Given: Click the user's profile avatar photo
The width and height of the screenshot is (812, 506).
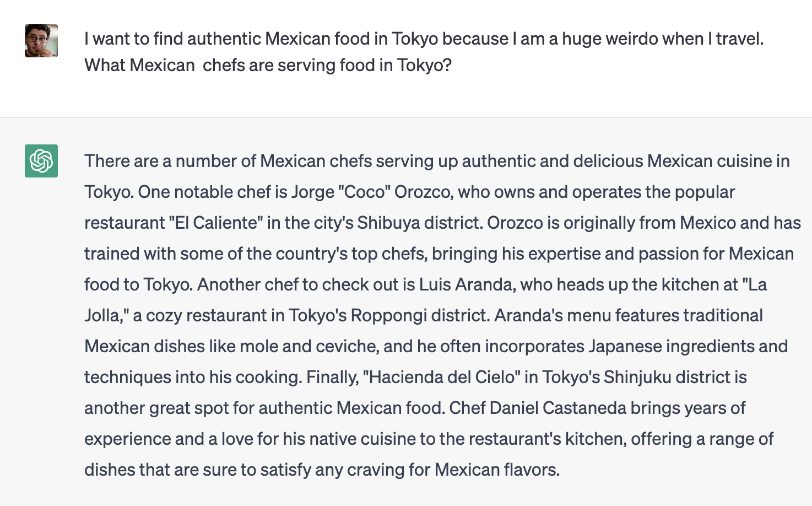Looking at the screenshot, I should 41,41.
